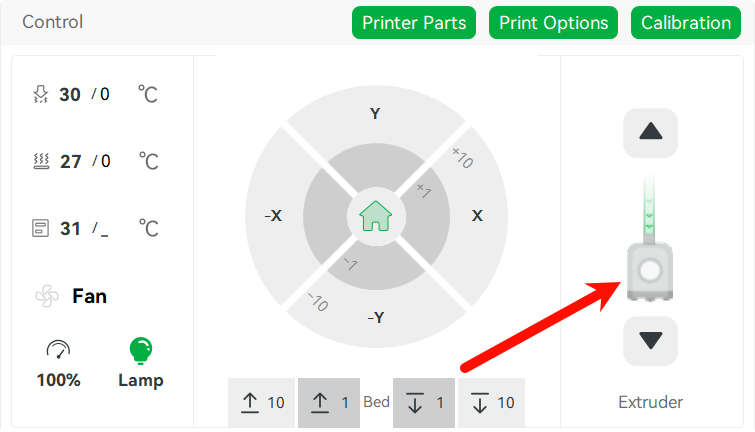Screen dimensions: 755x432
Task: Toggle the green Lamp bulb
Action: tap(141, 350)
